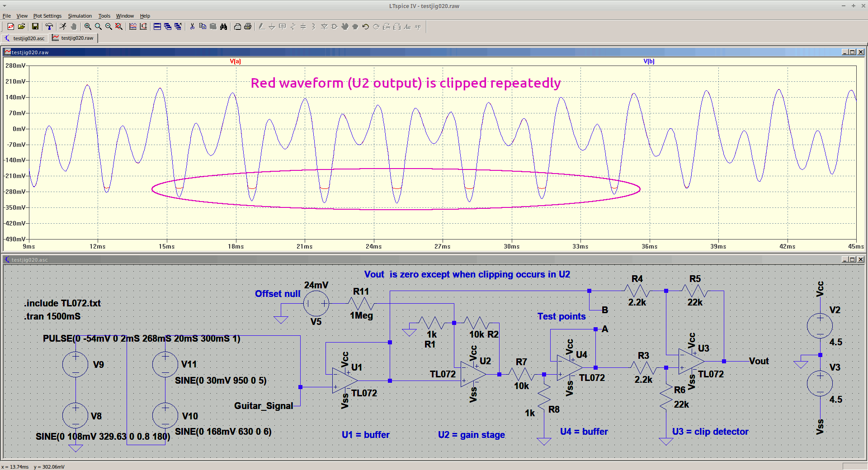Image resolution: width=868 pixels, height=470 pixels.
Task: Create a new schematic from the toolbar
Action: [x=10, y=27]
